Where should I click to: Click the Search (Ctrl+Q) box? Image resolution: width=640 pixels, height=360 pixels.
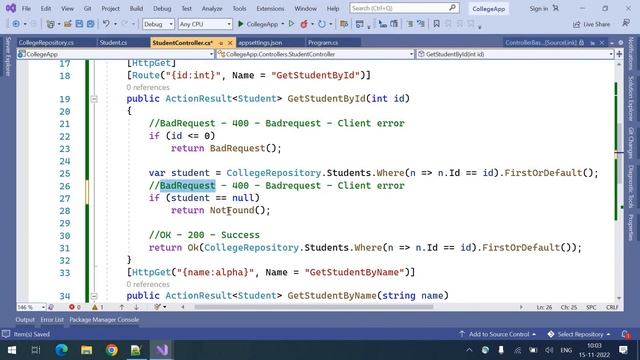[x=404, y=8]
